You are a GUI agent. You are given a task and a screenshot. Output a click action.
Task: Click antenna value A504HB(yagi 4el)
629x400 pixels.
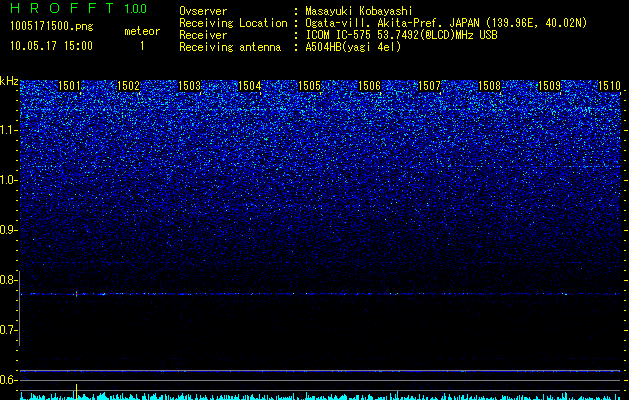(x=353, y=47)
